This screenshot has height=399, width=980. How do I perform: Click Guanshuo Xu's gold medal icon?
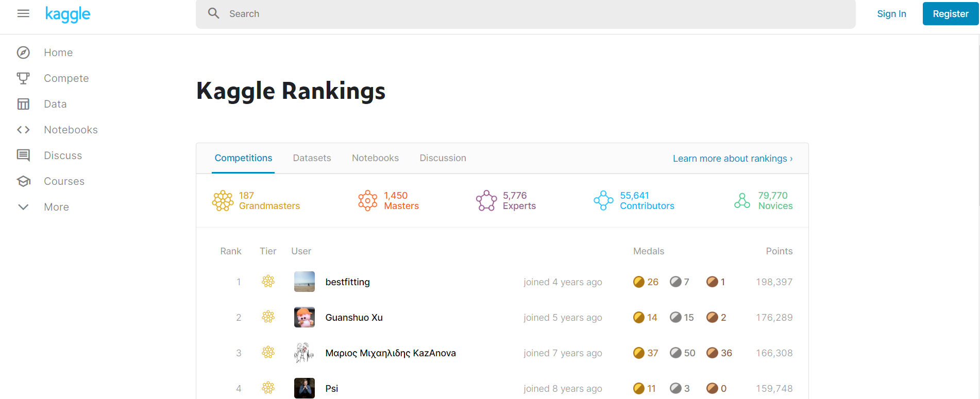[639, 317]
